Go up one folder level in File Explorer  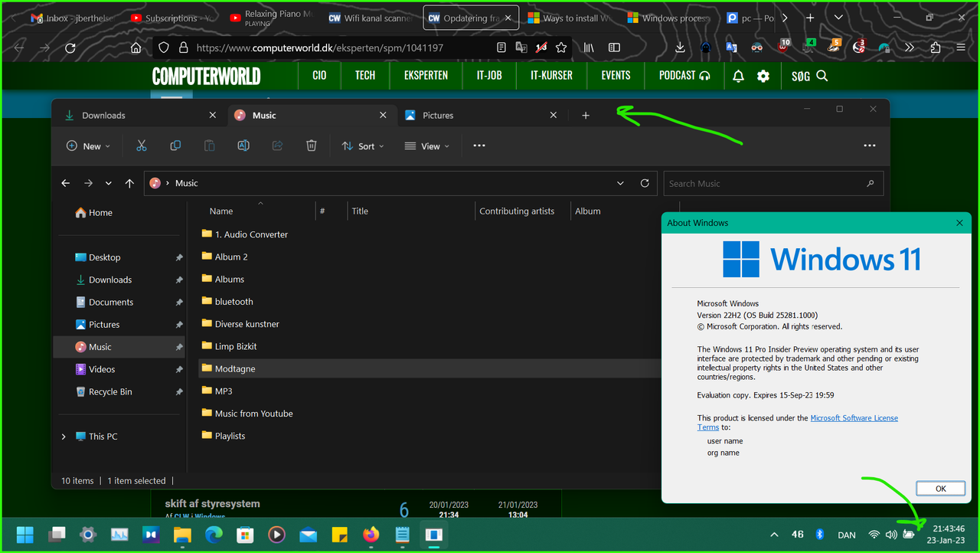[x=129, y=183]
